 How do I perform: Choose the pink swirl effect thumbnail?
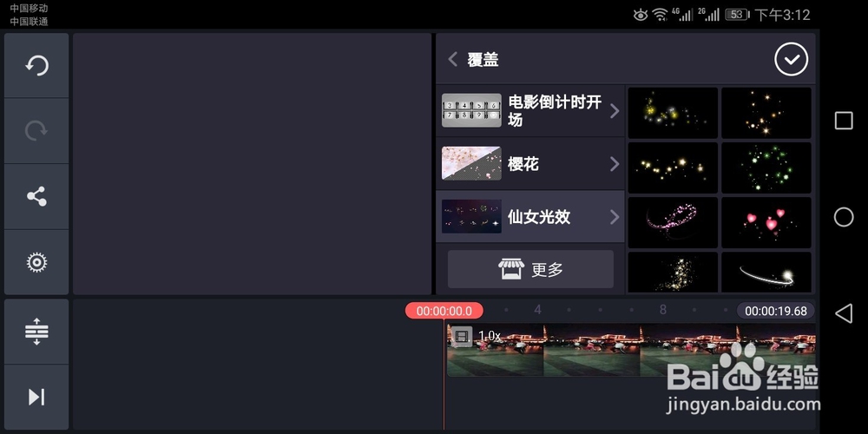coord(673,222)
